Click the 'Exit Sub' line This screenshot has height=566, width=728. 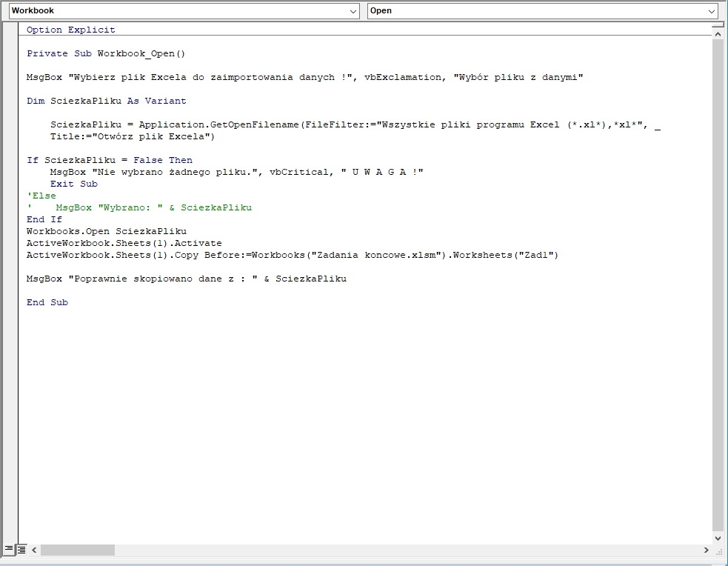(x=74, y=184)
